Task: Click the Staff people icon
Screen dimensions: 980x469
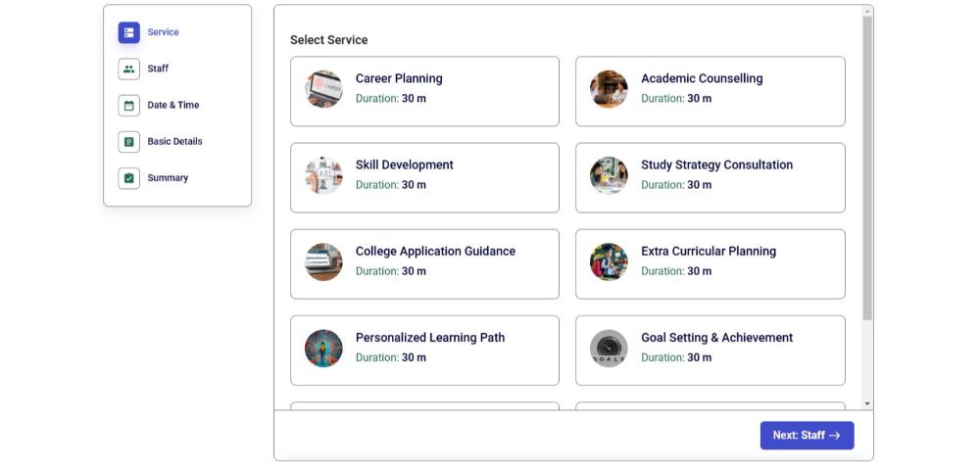Action: pos(128,69)
